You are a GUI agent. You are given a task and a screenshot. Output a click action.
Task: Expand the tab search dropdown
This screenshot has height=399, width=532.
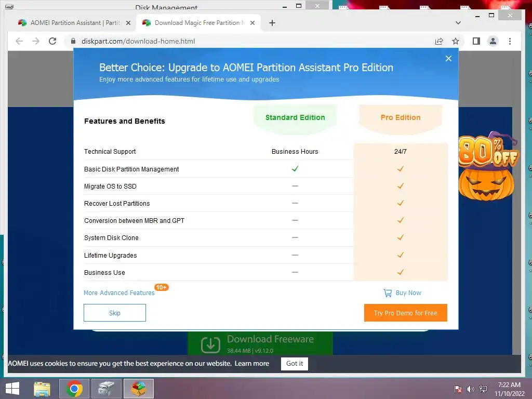click(x=458, y=23)
